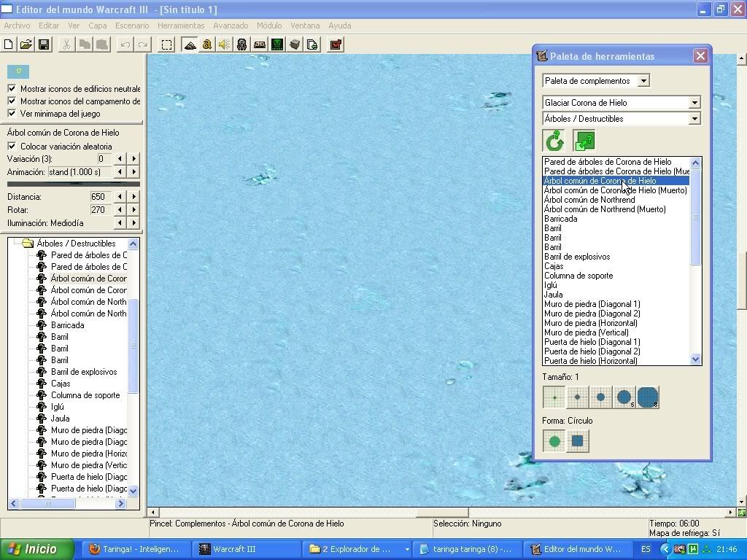Click the 'Árboles / Destructibles' folder in tree
Screen dimensions: 747x560
76,244
